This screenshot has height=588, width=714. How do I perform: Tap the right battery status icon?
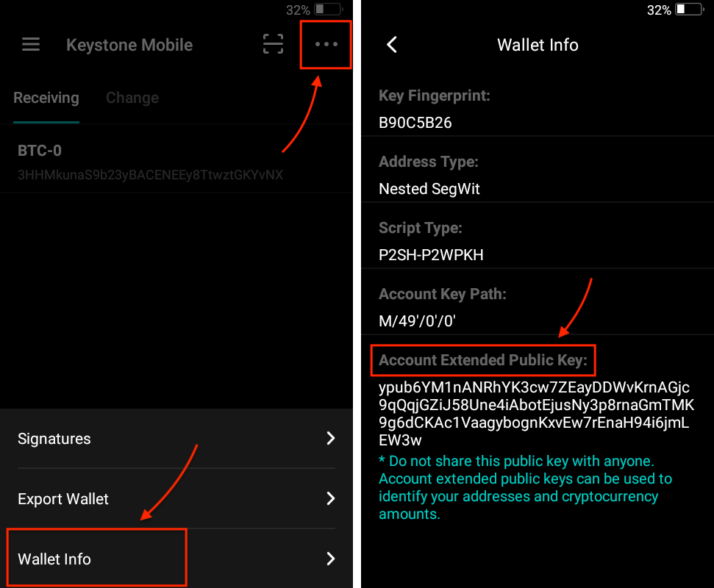(689, 10)
